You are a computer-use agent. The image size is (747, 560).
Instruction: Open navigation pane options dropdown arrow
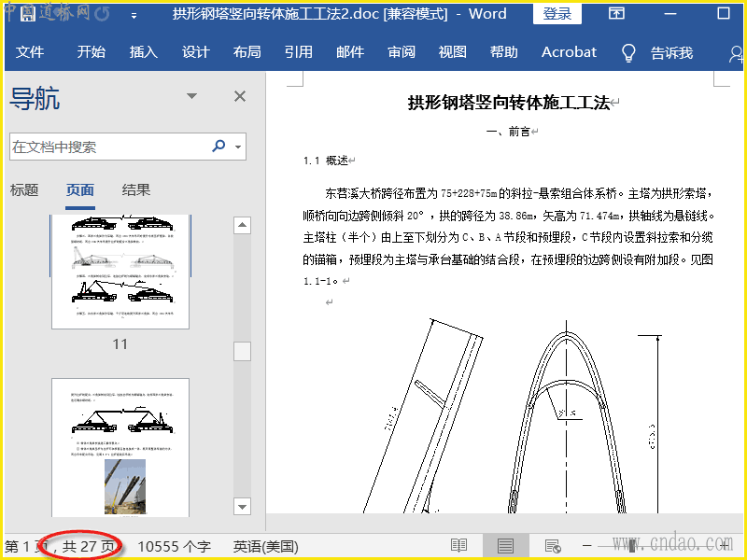tap(191, 96)
